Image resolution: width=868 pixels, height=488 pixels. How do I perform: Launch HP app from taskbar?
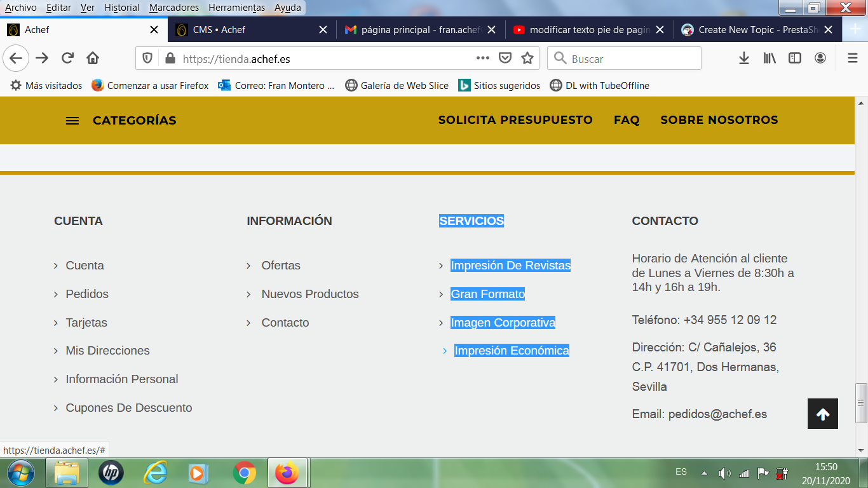click(111, 473)
